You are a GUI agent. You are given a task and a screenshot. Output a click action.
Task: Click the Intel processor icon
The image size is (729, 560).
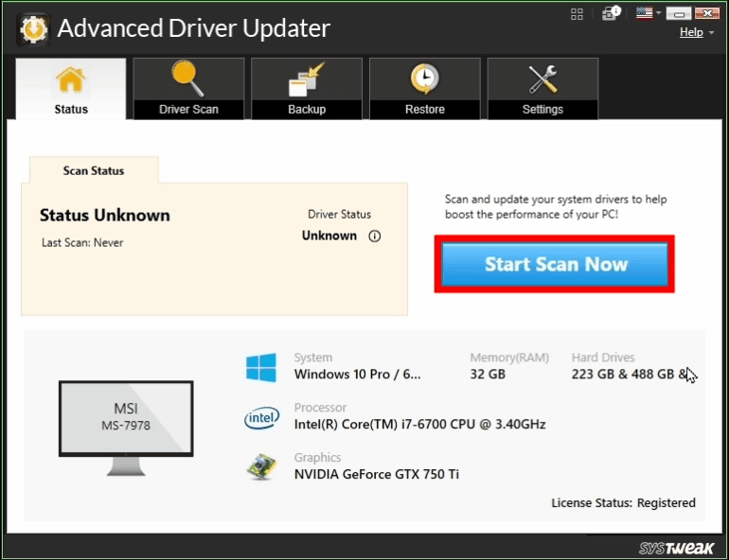tap(260, 417)
